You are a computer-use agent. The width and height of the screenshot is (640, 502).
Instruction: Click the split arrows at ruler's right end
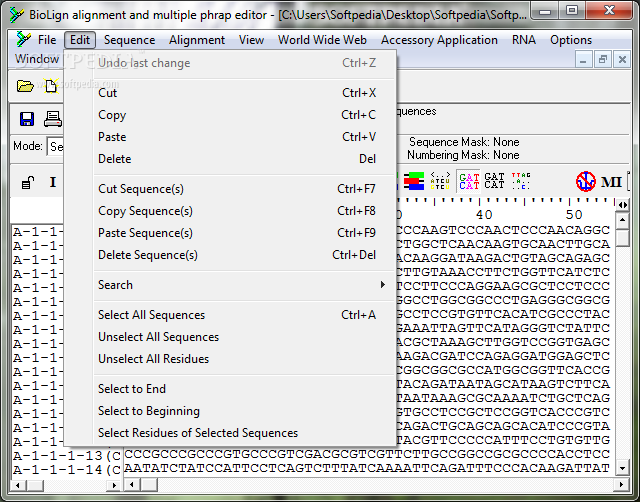(623, 205)
